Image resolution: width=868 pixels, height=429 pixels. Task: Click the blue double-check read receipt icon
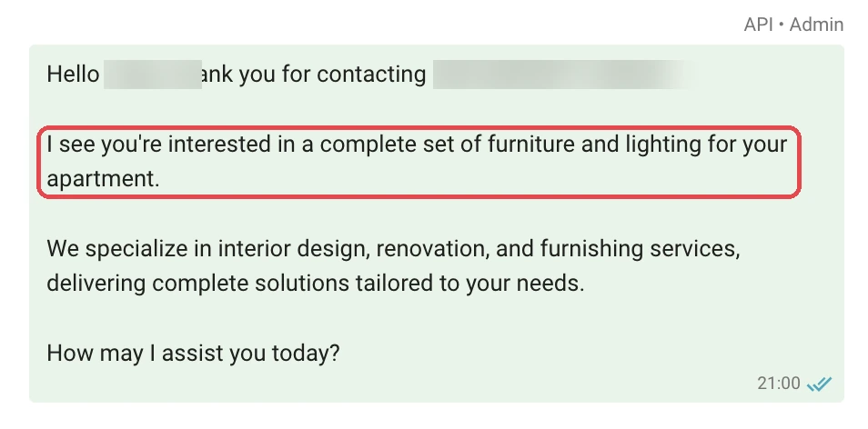coord(819,384)
